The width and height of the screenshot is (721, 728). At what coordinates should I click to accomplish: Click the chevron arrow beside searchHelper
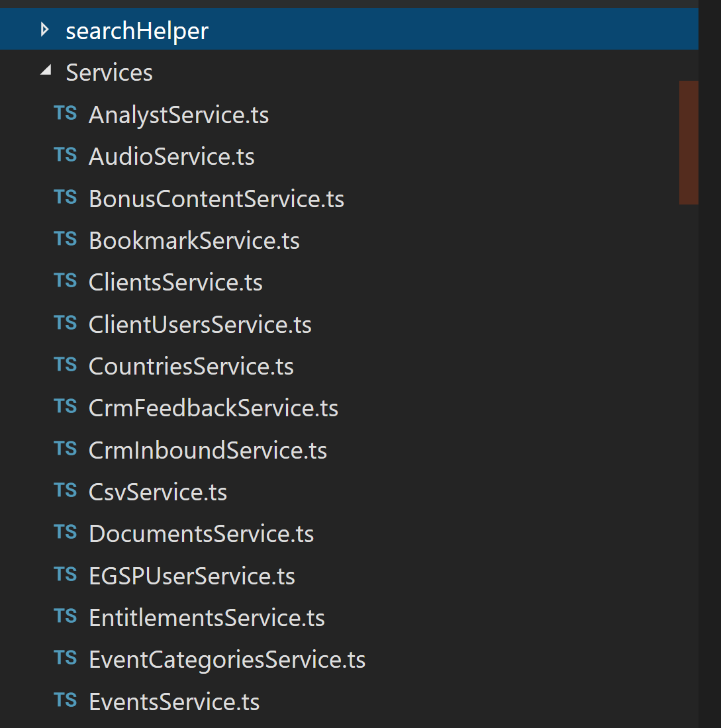[44, 29]
